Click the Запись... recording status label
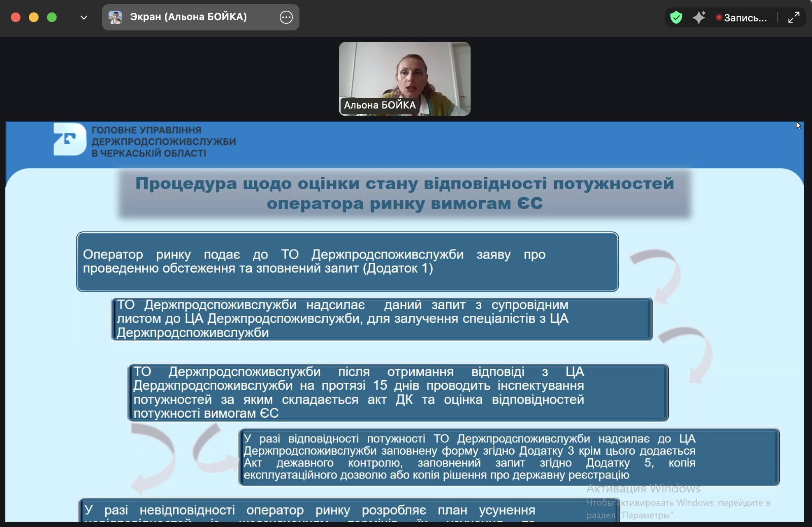 coord(745,18)
